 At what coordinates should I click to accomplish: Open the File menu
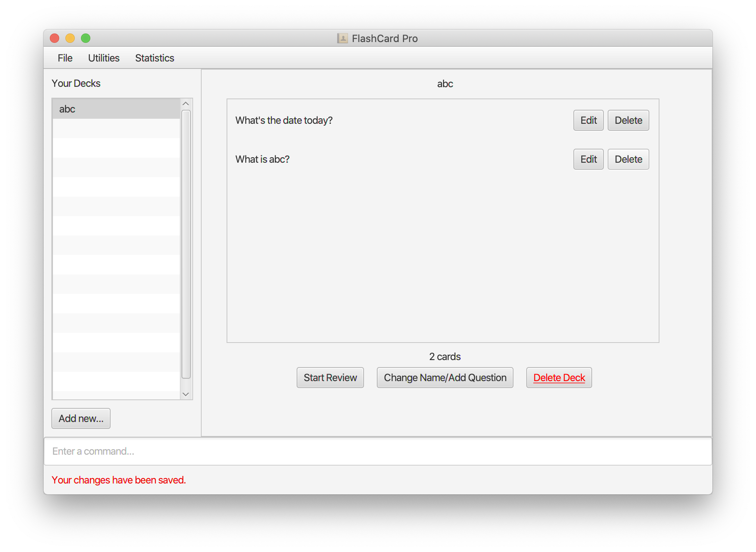pos(65,58)
